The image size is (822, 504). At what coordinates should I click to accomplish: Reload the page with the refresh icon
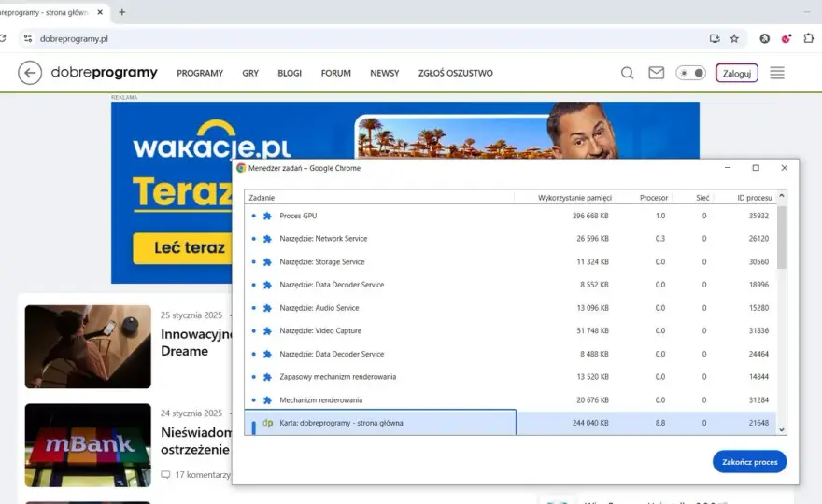pyautogui.click(x=2, y=38)
